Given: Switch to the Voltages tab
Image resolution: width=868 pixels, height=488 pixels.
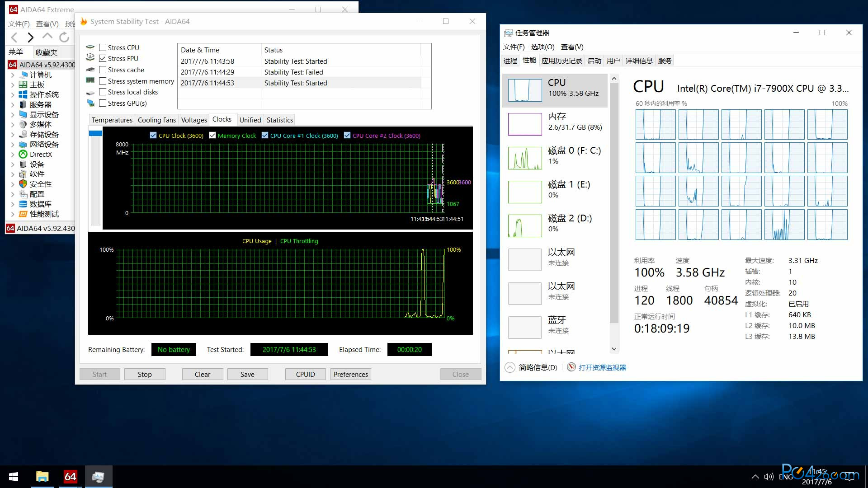Looking at the screenshot, I should 194,120.
